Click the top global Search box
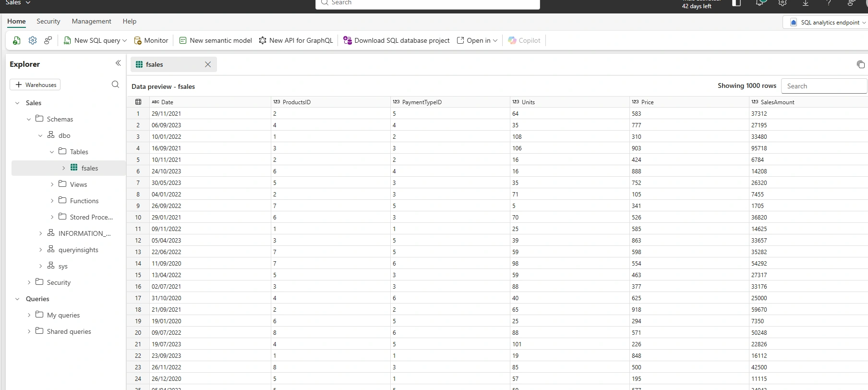This screenshot has width=868, height=390. click(x=428, y=3)
